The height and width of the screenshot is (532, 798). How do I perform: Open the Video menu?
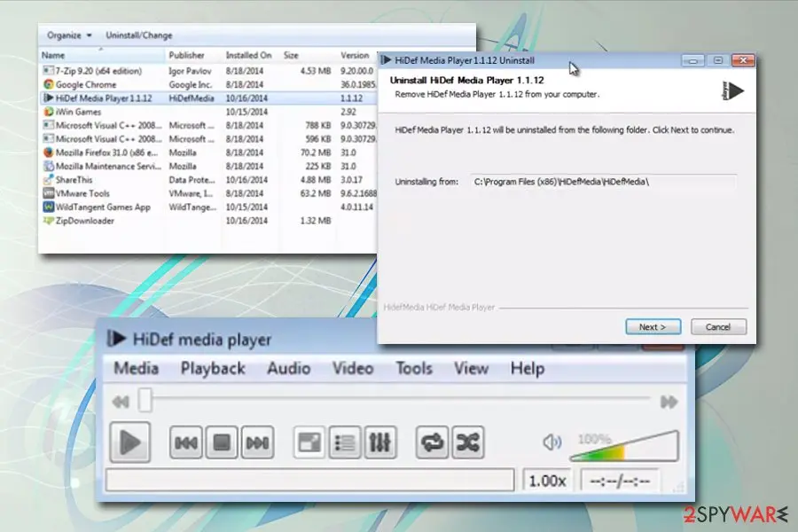tap(353, 368)
